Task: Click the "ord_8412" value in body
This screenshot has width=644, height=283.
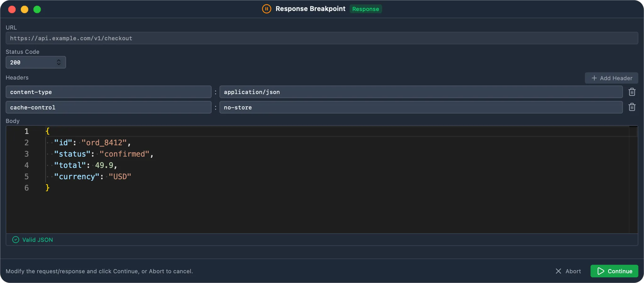Action: [x=104, y=143]
